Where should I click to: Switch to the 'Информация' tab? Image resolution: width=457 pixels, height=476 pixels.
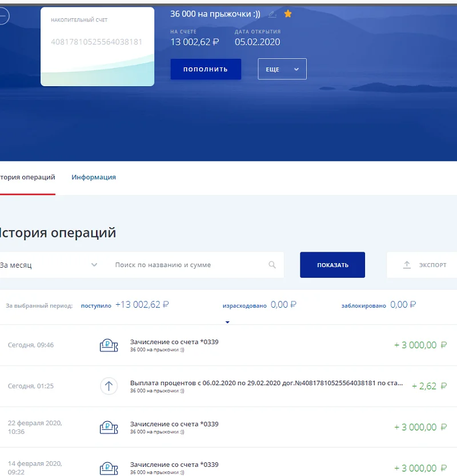pyautogui.click(x=93, y=177)
